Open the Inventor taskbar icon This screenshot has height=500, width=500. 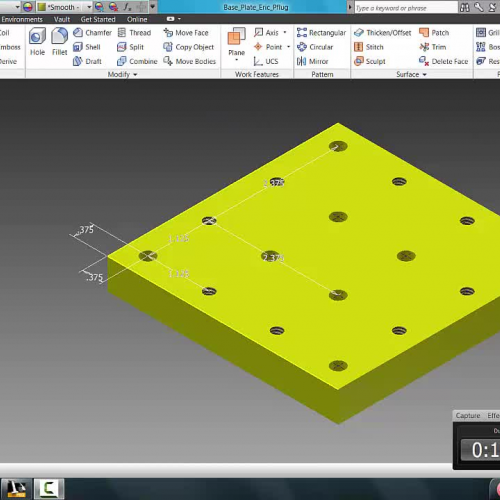pos(16,489)
